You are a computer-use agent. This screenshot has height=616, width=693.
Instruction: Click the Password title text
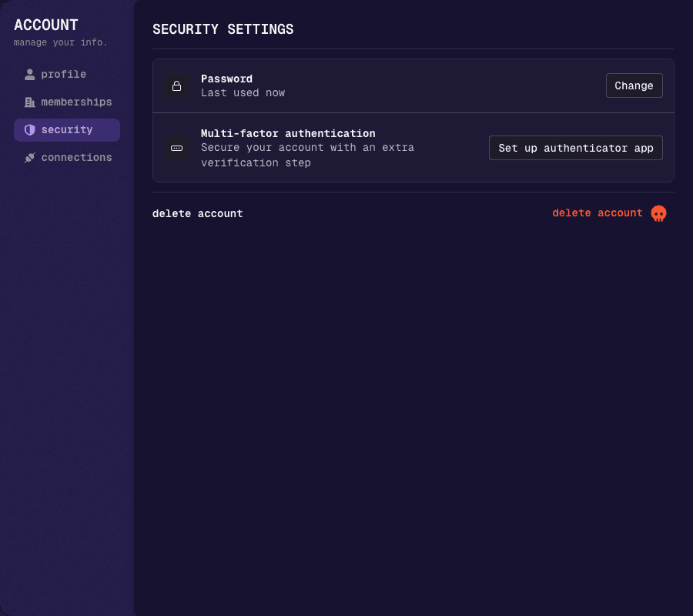[226, 79]
